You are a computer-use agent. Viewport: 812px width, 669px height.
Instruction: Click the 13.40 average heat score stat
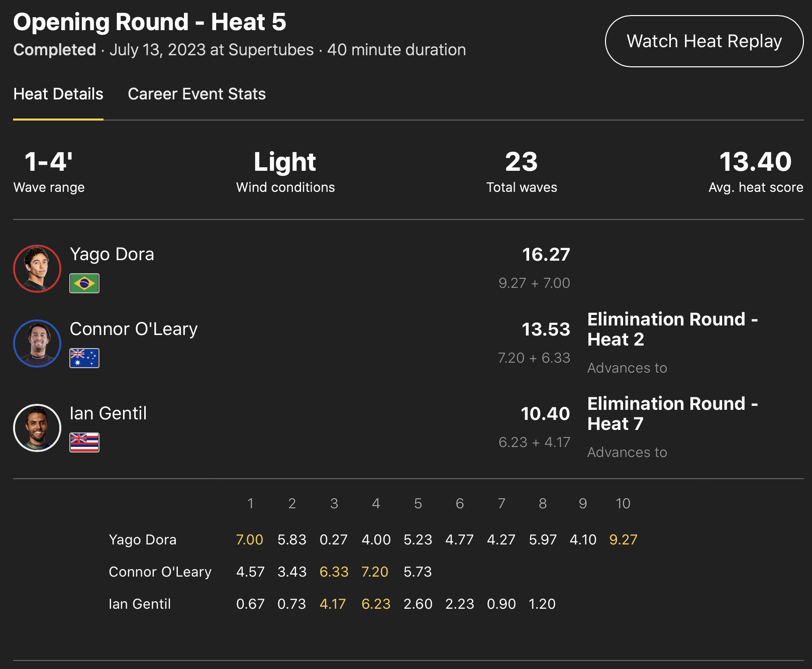pos(755,162)
